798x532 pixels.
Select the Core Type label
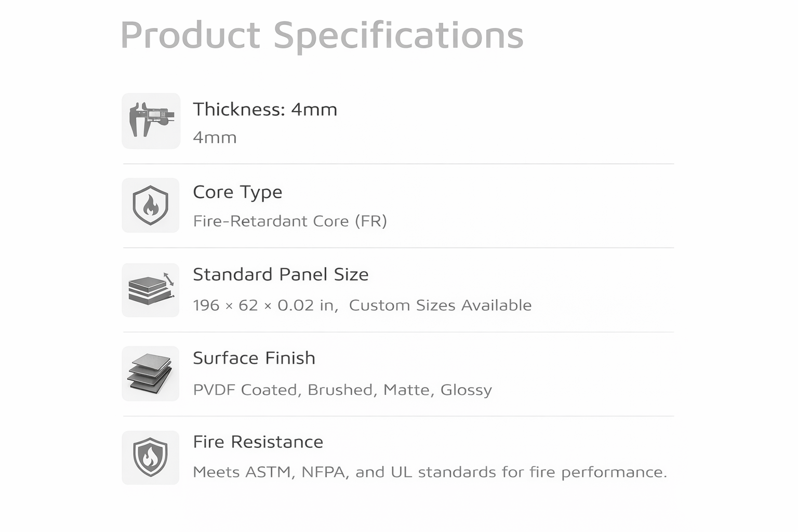237,192
